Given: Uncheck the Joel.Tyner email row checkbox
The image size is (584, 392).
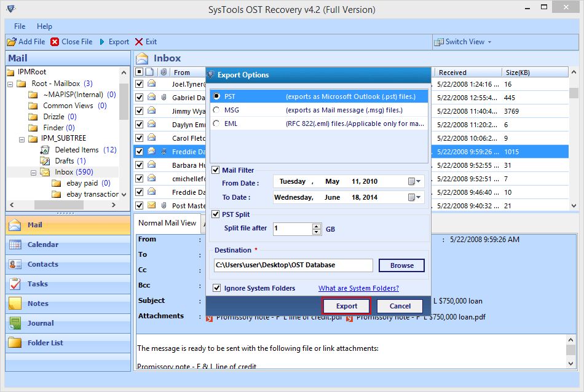Looking at the screenshot, I should [140, 84].
